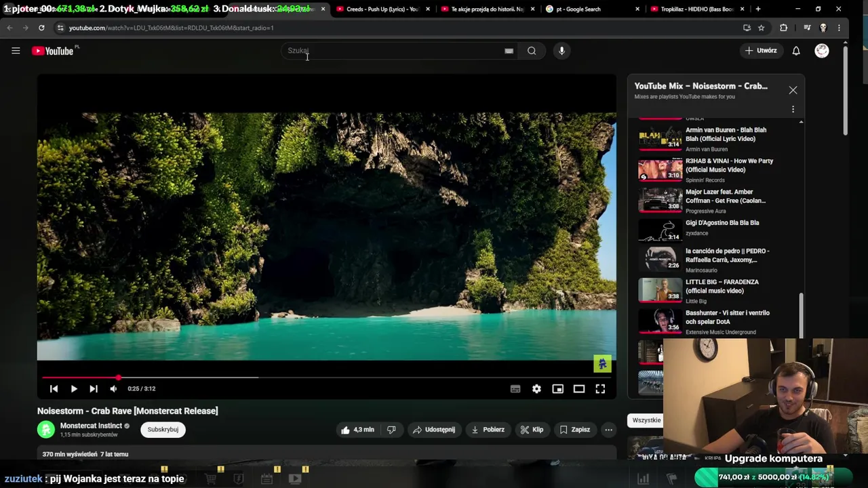Toggle subtitles in the player
The width and height of the screenshot is (868, 488).
point(515,389)
